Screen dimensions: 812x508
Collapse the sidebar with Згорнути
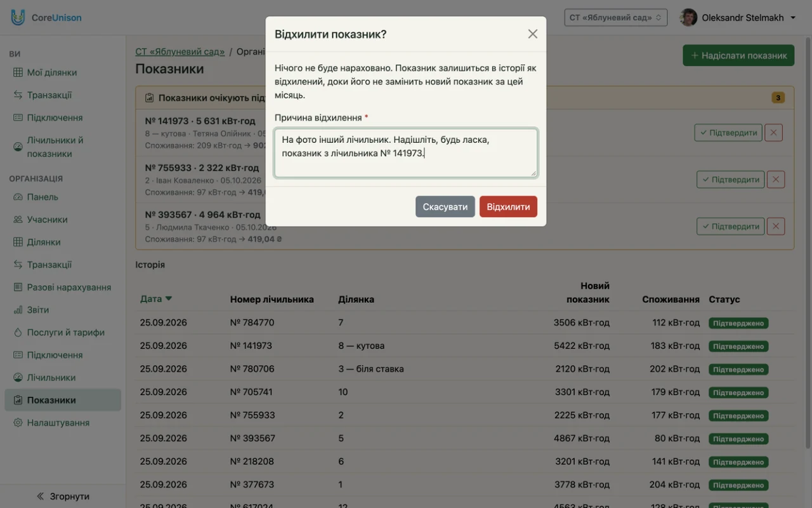click(x=63, y=497)
